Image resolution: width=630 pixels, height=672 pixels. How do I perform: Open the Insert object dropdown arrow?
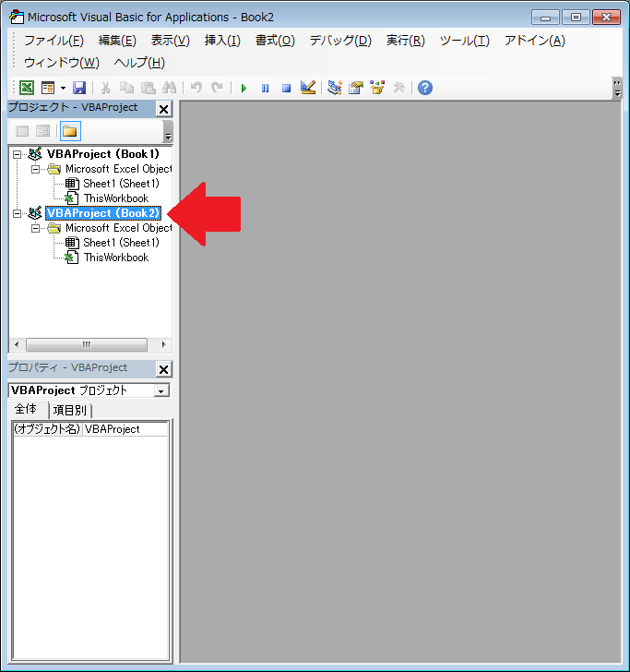63,88
